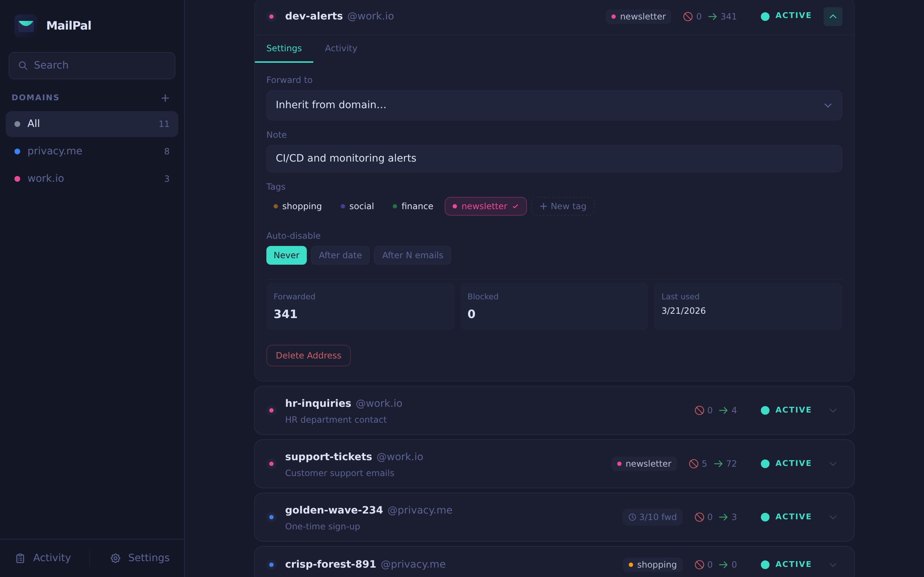Click the MailPal envelope logo icon
Viewport: 924px width, 577px height.
pos(26,26)
